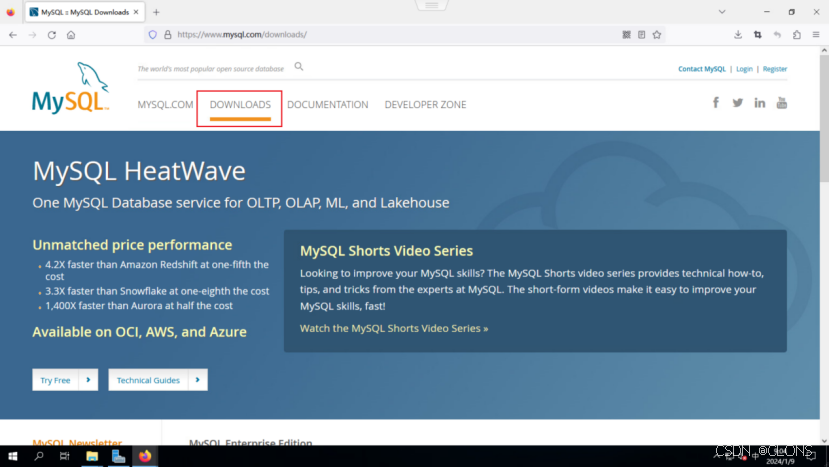Image resolution: width=830 pixels, height=467 pixels.
Task: View site security padlock details
Action: pos(168,35)
